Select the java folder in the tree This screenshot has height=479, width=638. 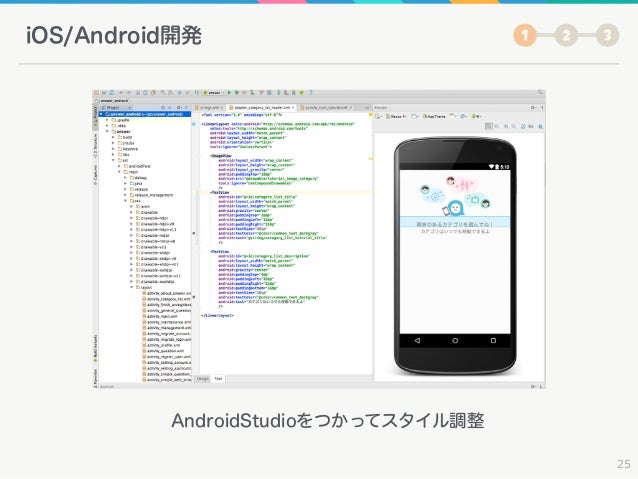point(138,184)
